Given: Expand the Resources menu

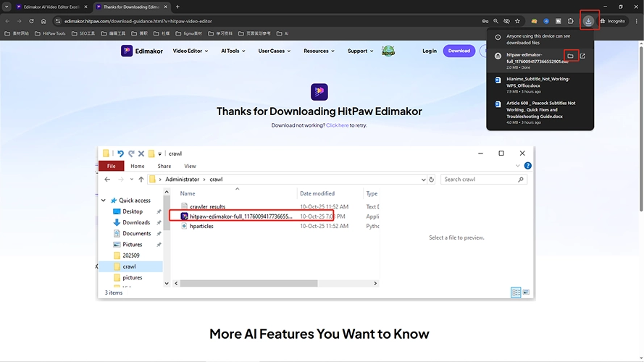Looking at the screenshot, I should [x=319, y=51].
